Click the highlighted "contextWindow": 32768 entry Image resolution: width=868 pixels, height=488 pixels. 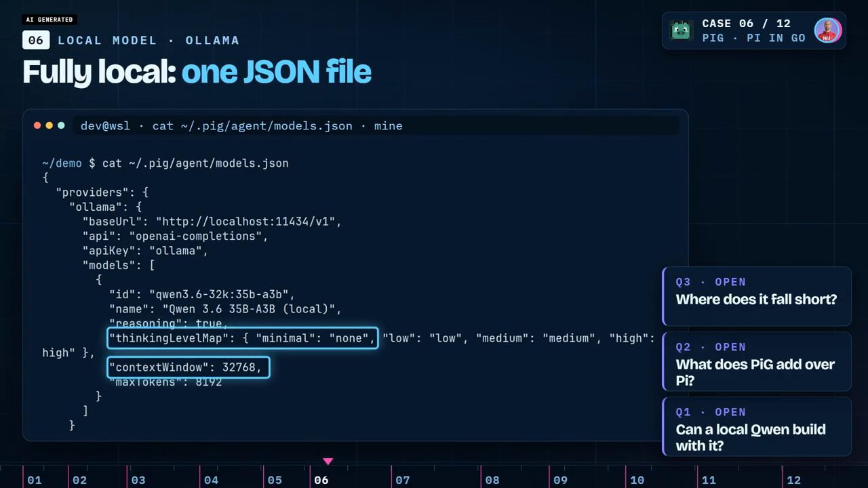click(x=189, y=367)
